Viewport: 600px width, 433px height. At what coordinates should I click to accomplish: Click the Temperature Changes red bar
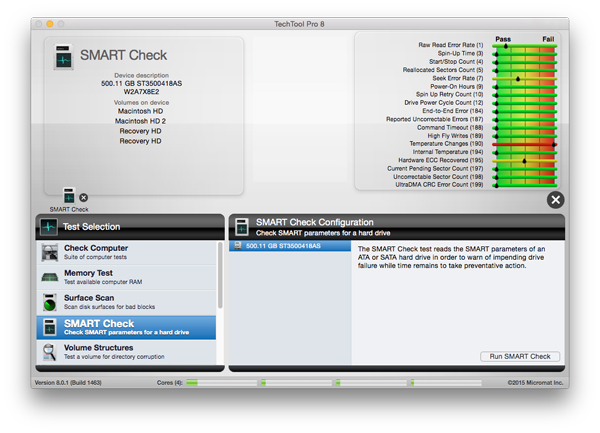pos(524,145)
